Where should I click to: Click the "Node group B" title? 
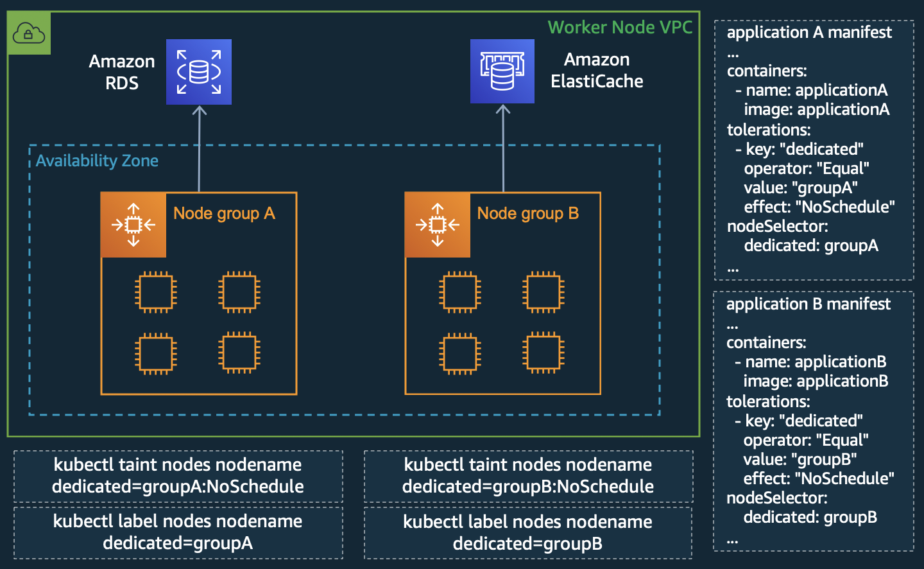click(x=528, y=213)
